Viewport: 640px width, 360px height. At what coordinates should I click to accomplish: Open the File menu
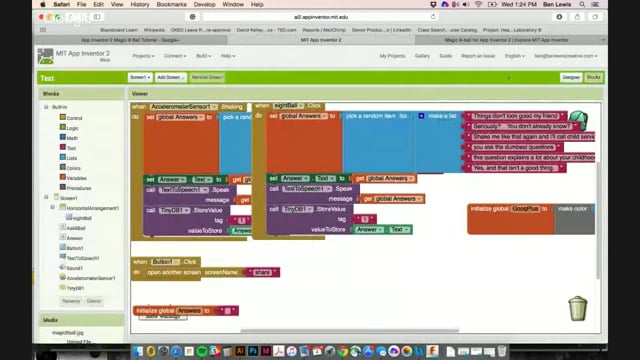tap(81, 4)
